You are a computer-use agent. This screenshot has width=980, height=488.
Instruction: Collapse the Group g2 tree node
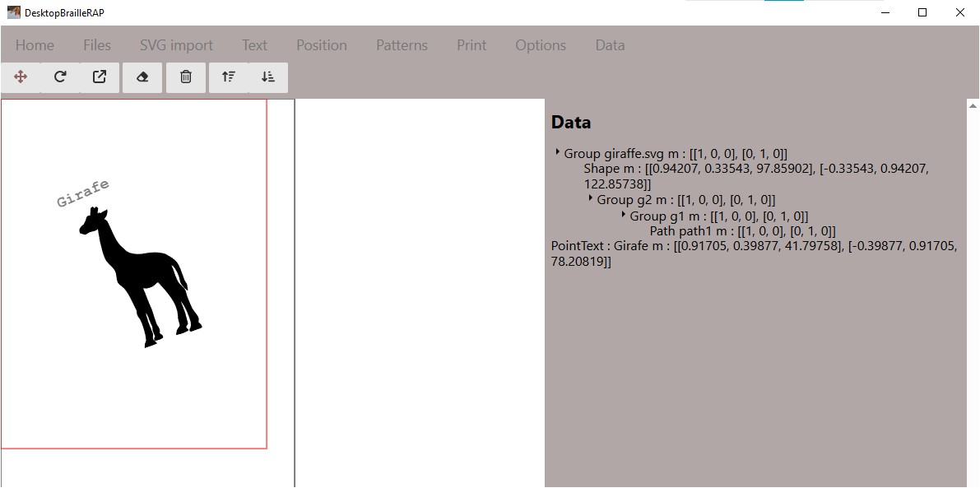[x=590, y=198]
